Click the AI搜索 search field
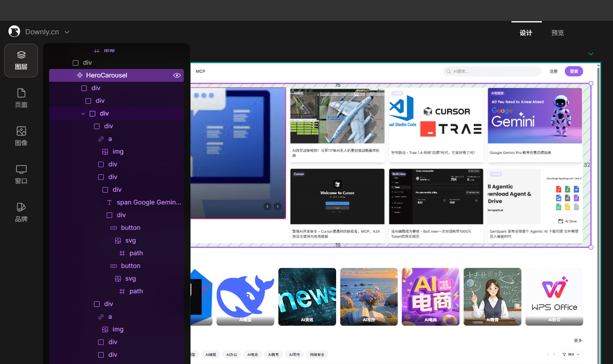 point(492,72)
